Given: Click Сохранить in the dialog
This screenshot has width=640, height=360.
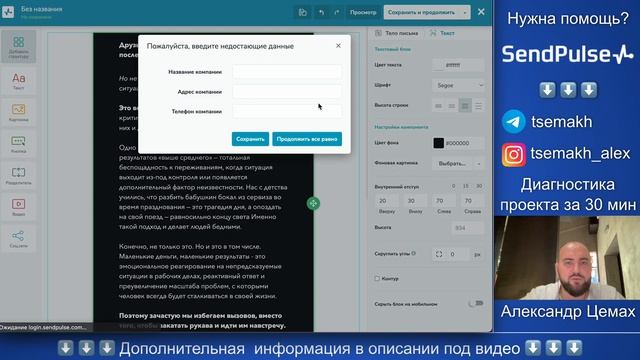Looking at the screenshot, I should click(250, 139).
